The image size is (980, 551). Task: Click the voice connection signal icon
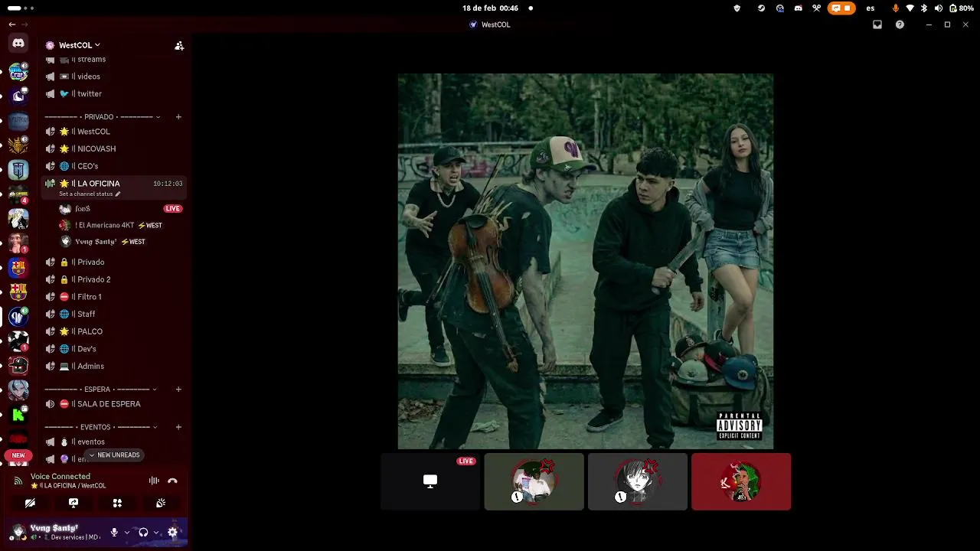click(x=18, y=481)
